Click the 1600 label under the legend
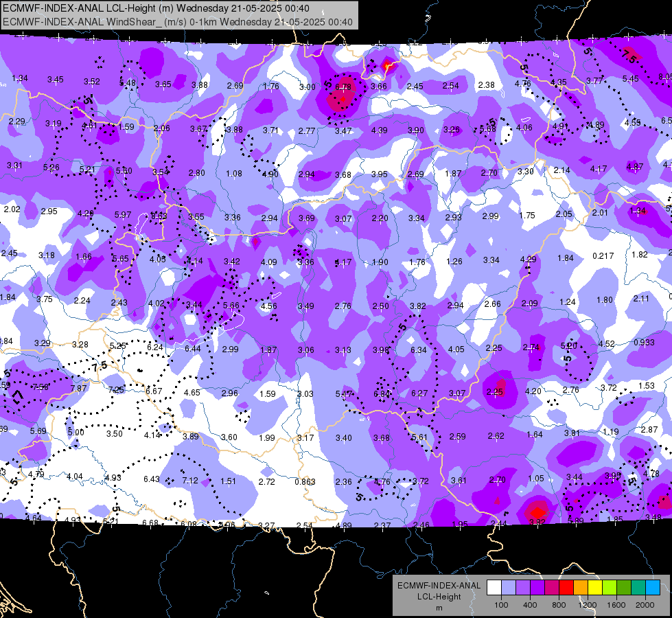 (x=616, y=605)
